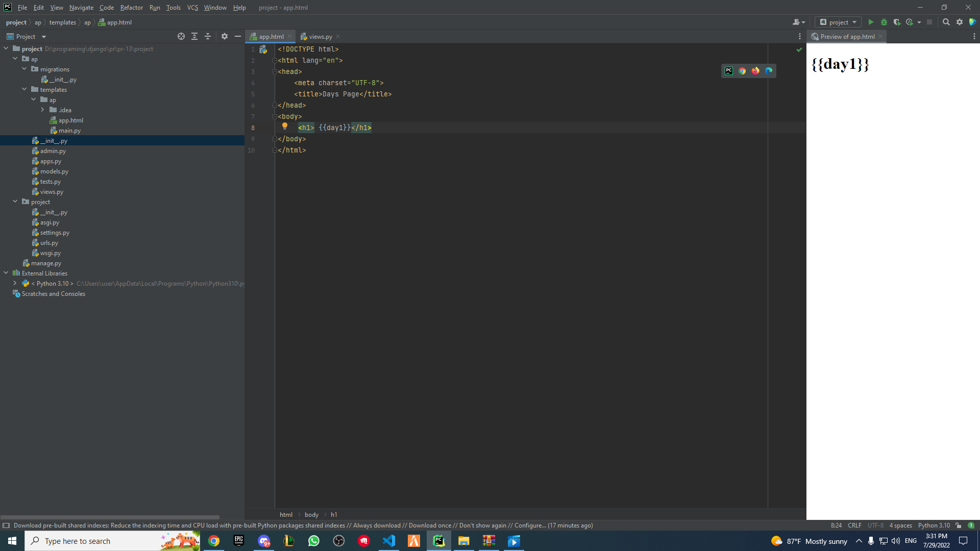The height and width of the screenshot is (551, 980).
Task: Open project tool window options gear
Action: click(225, 36)
